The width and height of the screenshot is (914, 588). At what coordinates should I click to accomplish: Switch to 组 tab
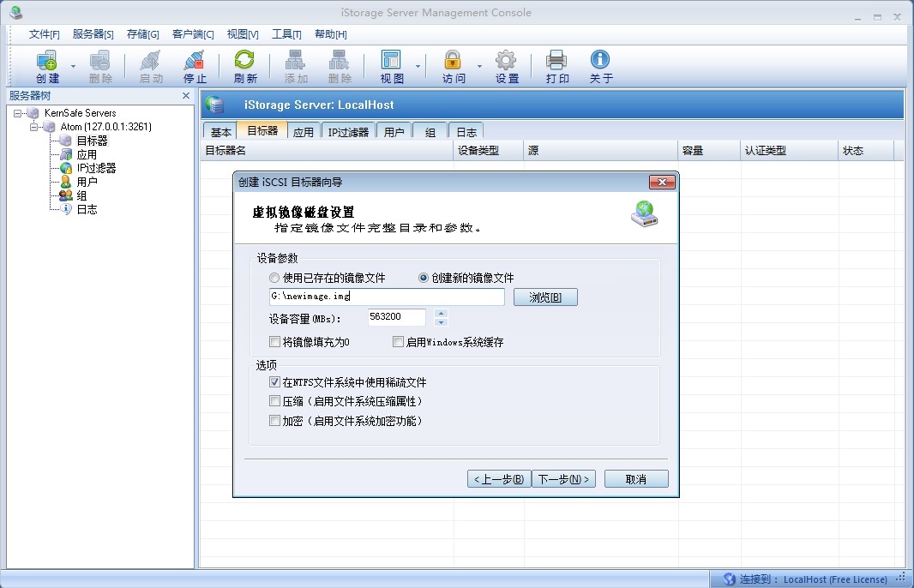pos(430,132)
